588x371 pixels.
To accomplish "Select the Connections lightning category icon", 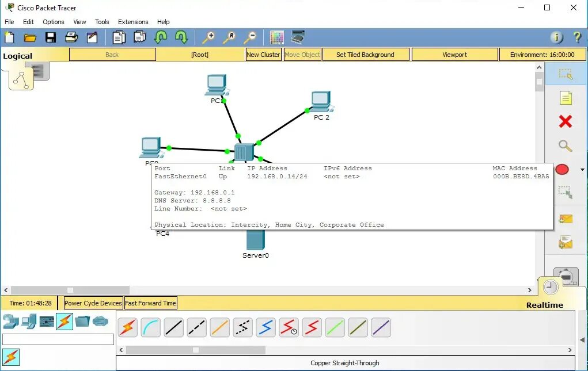I will (65, 321).
